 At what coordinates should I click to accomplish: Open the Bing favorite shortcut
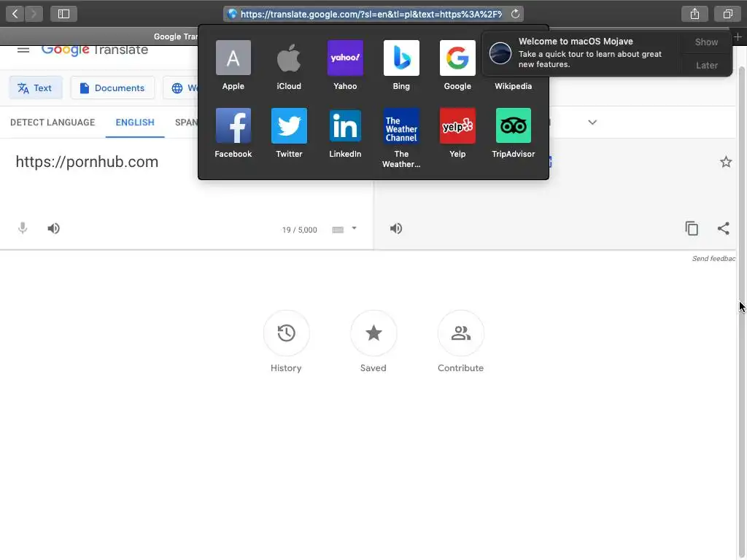pos(401,58)
